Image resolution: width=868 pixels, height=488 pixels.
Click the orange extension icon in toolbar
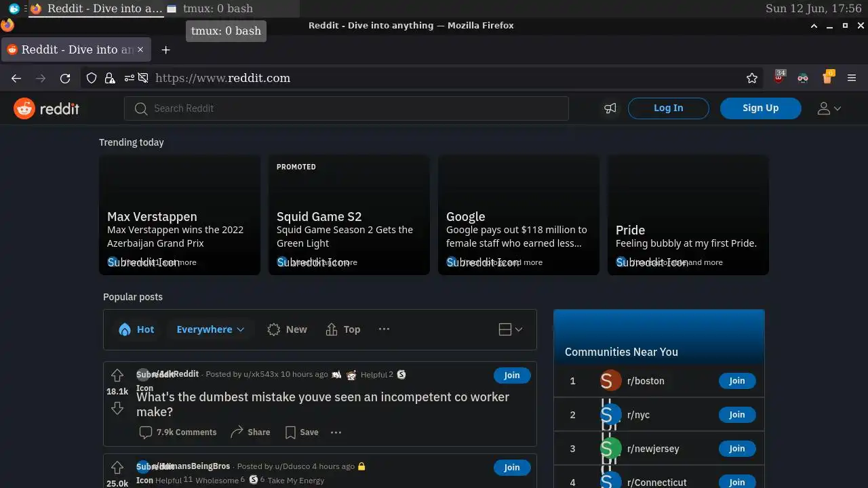click(827, 77)
